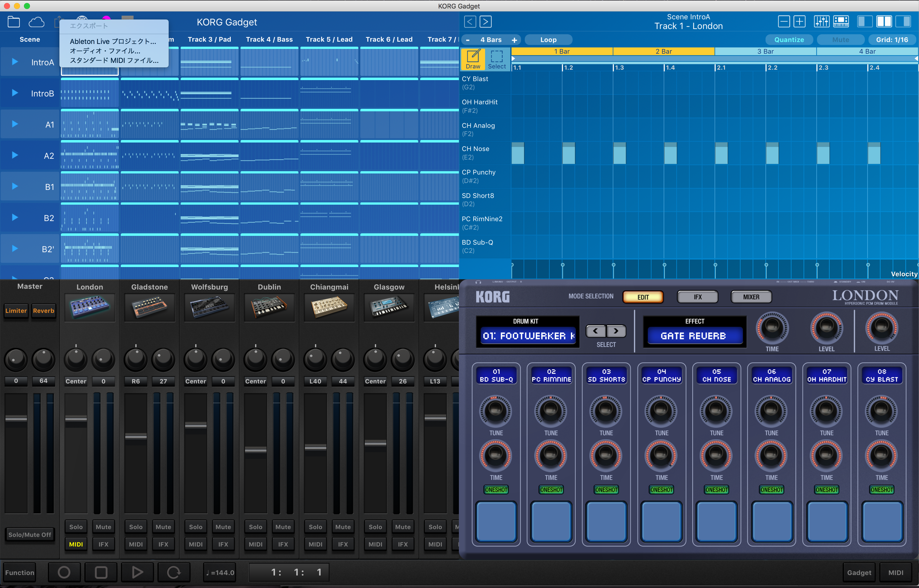
Task: Switch London to MIXER mode
Action: pos(751,297)
